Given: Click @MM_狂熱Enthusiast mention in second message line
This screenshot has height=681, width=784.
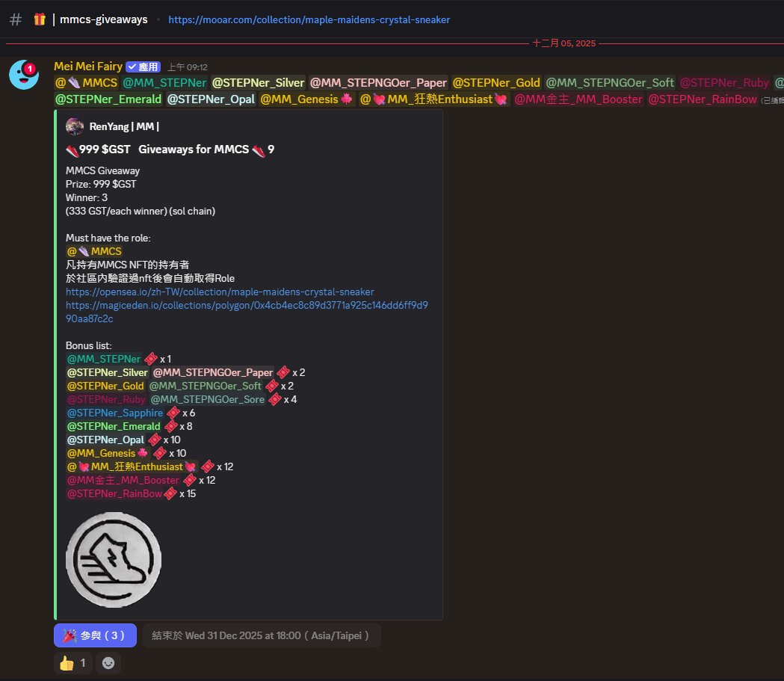Looking at the screenshot, I should point(433,99).
